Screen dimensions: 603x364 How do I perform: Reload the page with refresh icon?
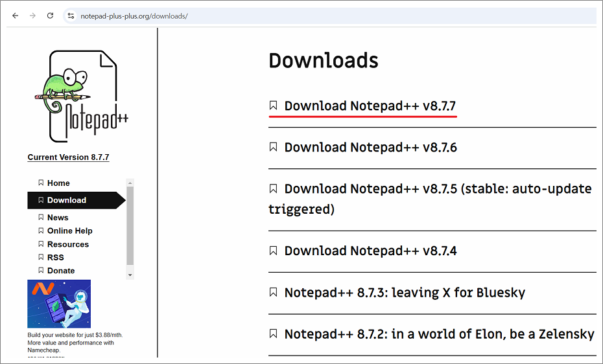[x=50, y=16]
